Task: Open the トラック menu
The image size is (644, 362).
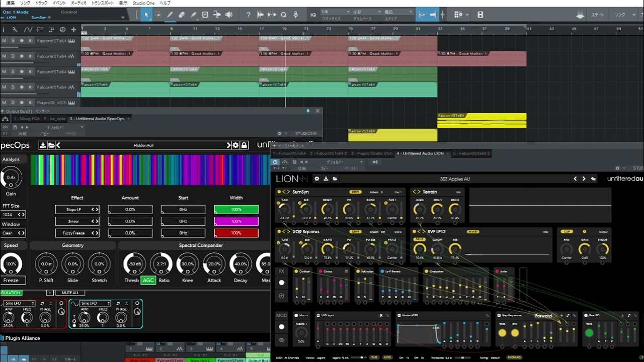Action: pos(41,3)
